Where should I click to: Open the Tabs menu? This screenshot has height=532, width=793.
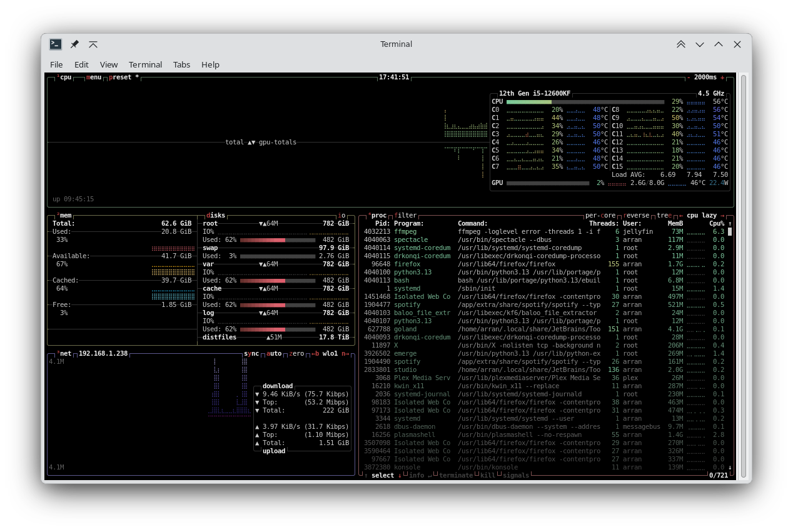182,64
